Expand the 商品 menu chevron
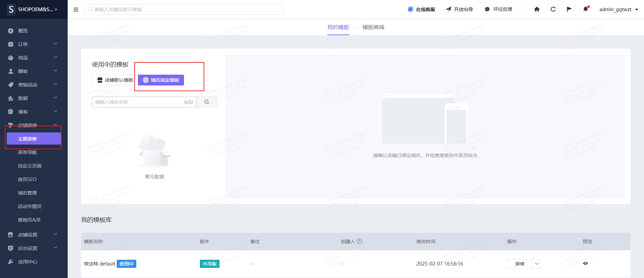Viewport: 644px width, 278px height. pyautogui.click(x=55, y=57)
